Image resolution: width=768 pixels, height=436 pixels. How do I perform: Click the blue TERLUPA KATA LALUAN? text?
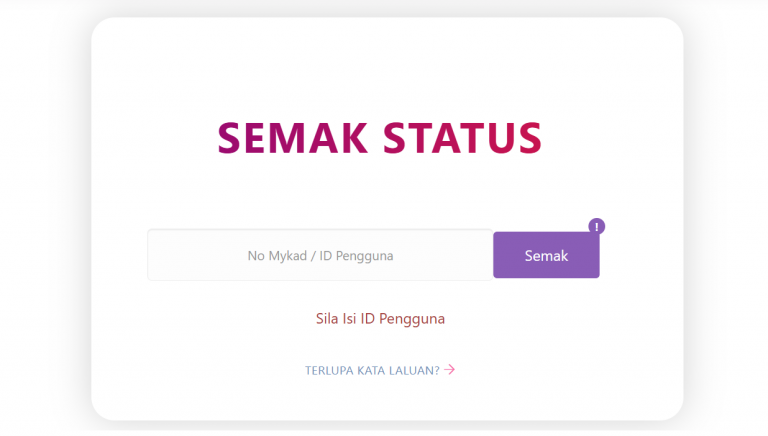click(372, 370)
